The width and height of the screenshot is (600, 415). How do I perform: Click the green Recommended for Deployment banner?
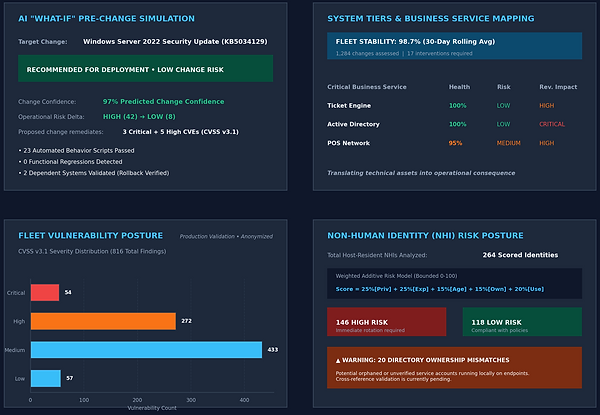[x=145, y=68]
